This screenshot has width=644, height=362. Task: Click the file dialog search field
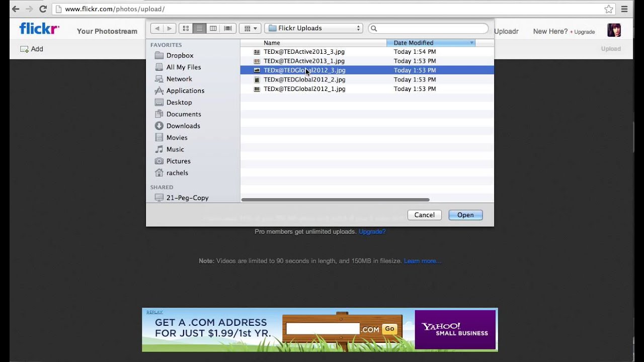[428, 28]
